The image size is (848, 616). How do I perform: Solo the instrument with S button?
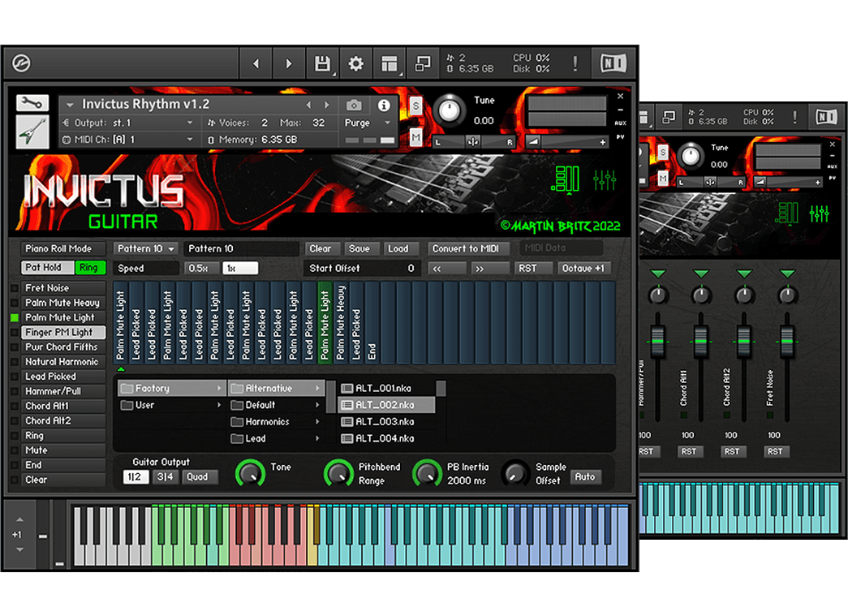tap(415, 106)
